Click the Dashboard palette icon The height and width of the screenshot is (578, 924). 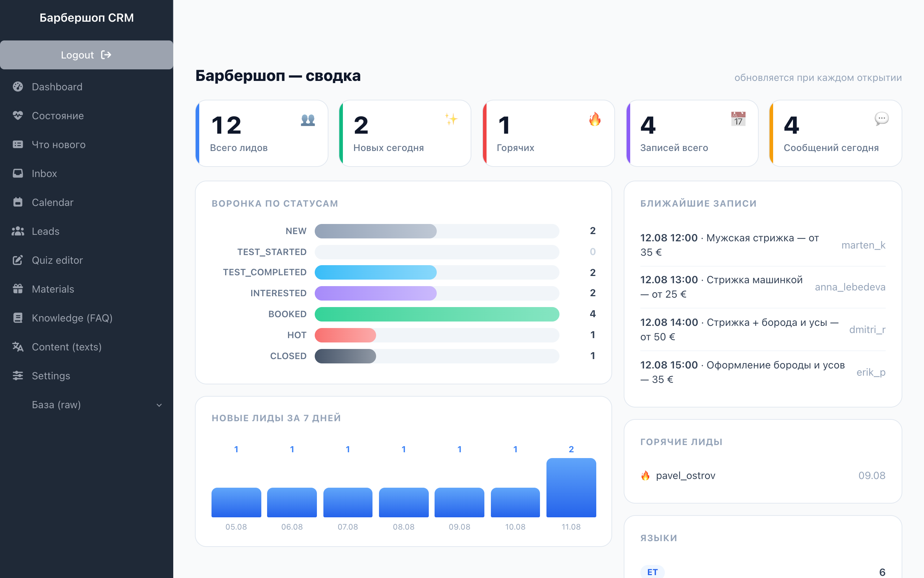(x=18, y=87)
